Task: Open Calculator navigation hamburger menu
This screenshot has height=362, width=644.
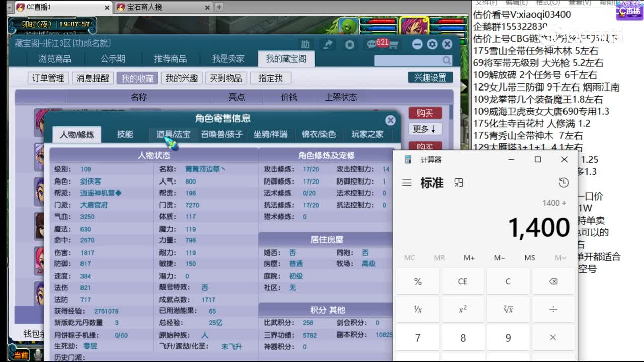Action: [x=407, y=183]
